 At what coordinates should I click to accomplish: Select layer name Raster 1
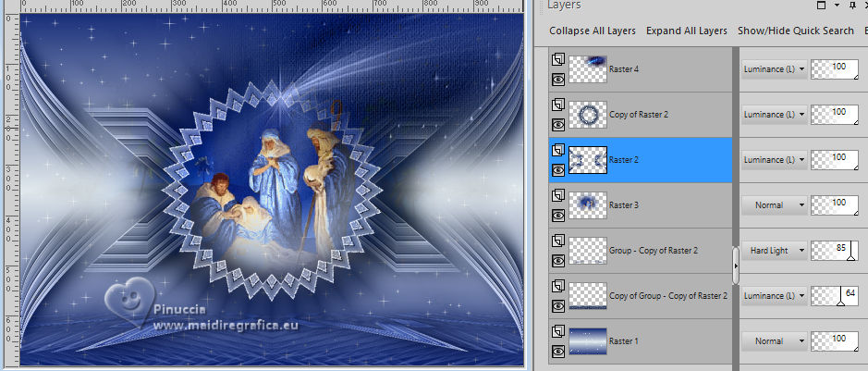623,341
